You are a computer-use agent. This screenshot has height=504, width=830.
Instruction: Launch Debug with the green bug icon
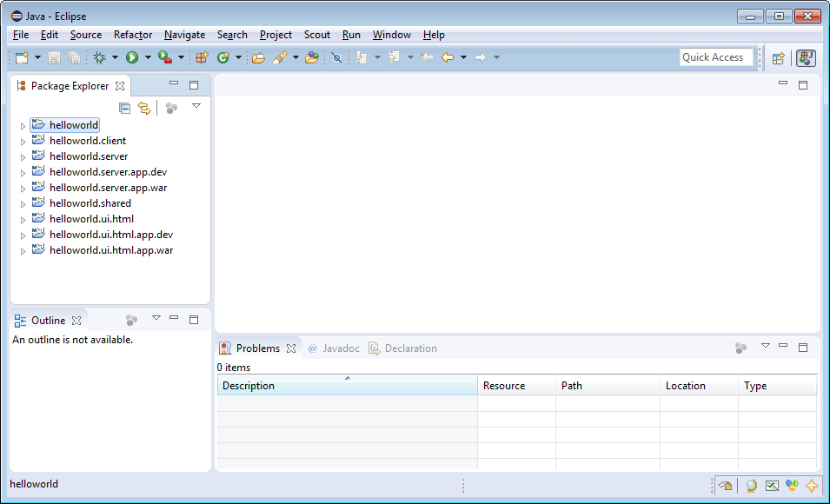tap(100, 57)
